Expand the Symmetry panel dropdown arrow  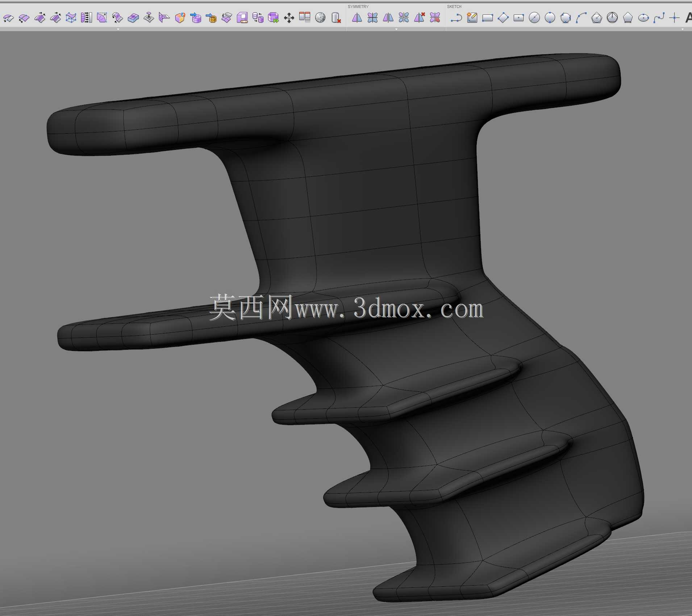pyautogui.click(x=396, y=29)
